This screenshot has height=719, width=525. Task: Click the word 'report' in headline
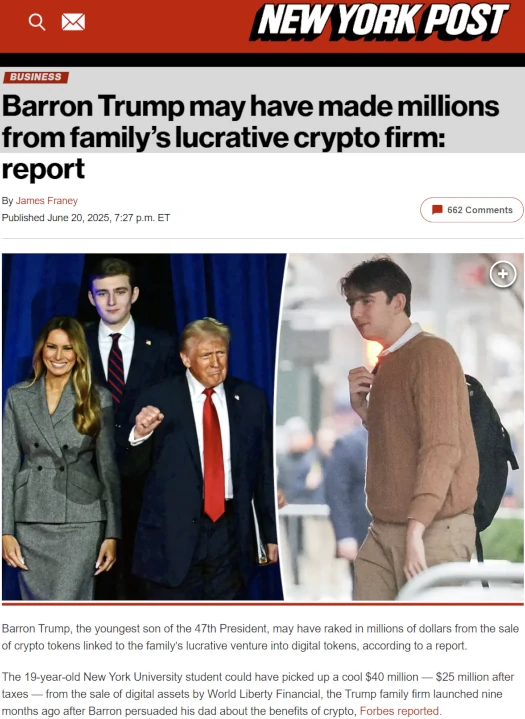(43, 169)
